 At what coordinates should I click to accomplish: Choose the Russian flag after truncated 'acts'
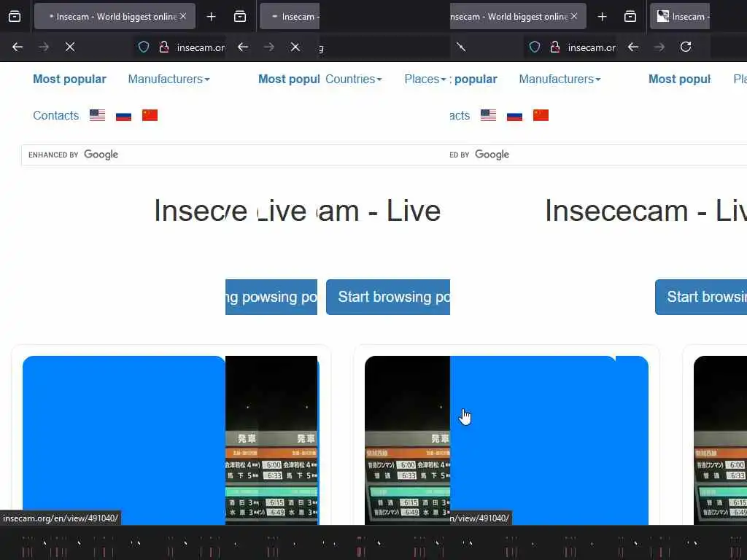tap(514, 115)
